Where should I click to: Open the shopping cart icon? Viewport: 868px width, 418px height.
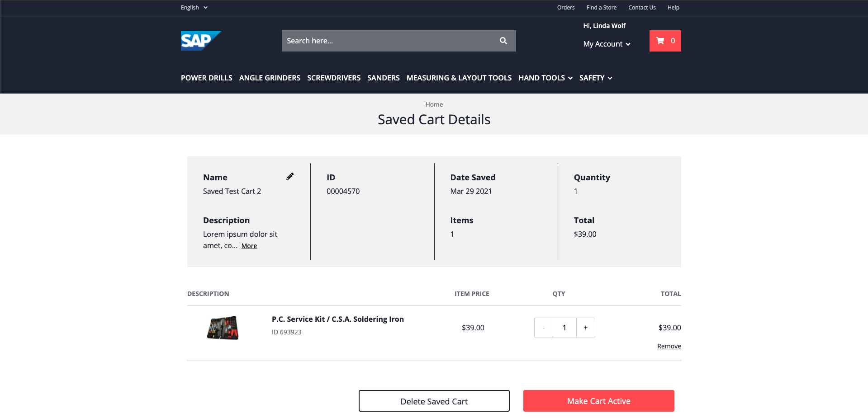(x=665, y=41)
